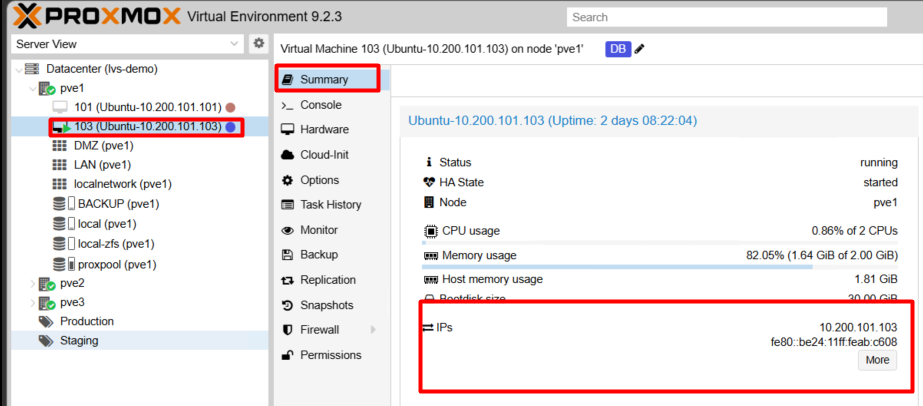This screenshot has height=406, width=923.
Task: Expand the Firewall submenu arrow
Action: [x=373, y=330]
